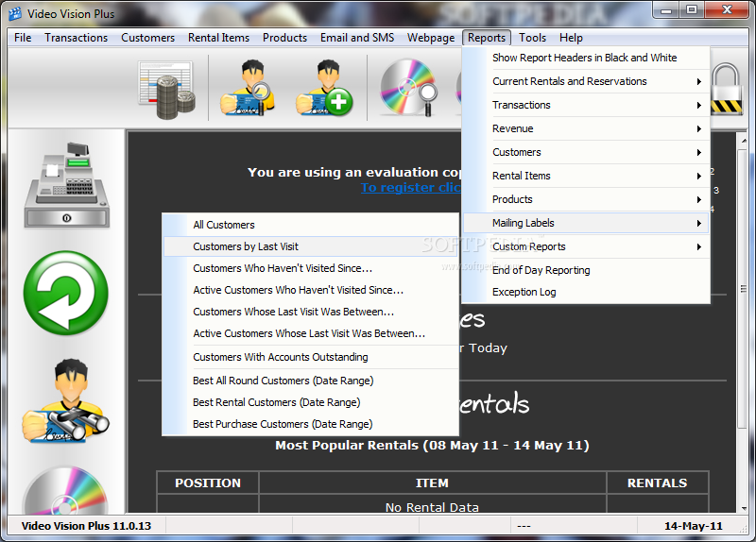Image resolution: width=756 pixels, height=542 pixels.
Task: Click the POSITION column header
Action: [x=208, y=483]
